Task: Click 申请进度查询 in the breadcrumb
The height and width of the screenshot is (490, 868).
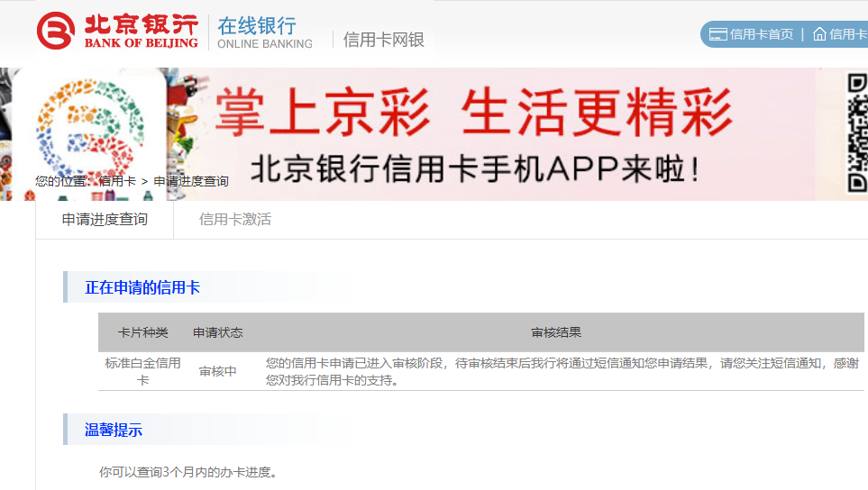Action: 191,181
